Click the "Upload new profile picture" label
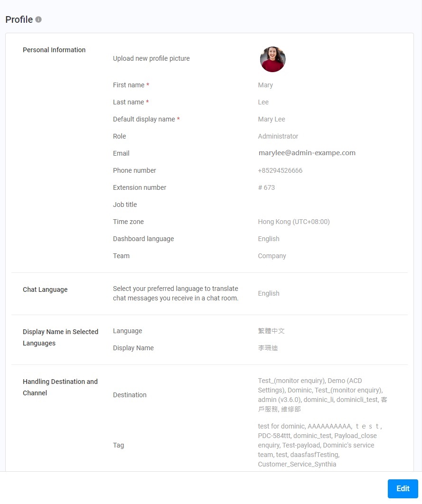Viewport: 422px width, 504px height. (151, 58)
